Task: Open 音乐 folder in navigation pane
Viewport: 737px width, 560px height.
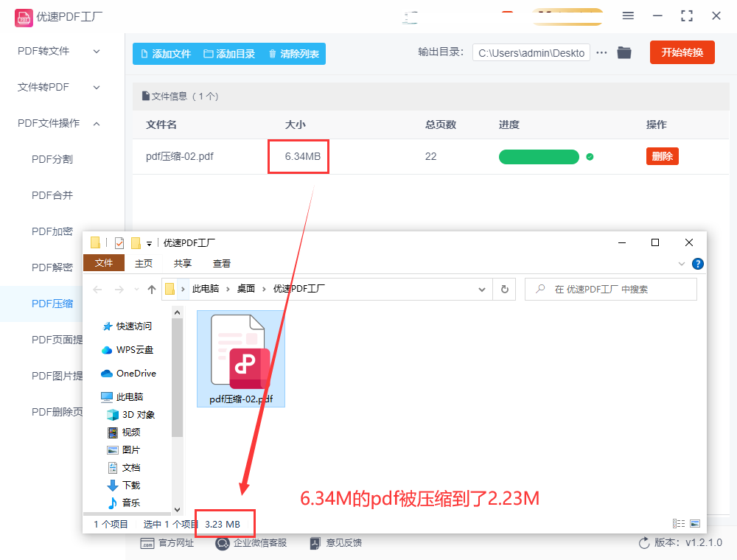Action: [124, 503]
